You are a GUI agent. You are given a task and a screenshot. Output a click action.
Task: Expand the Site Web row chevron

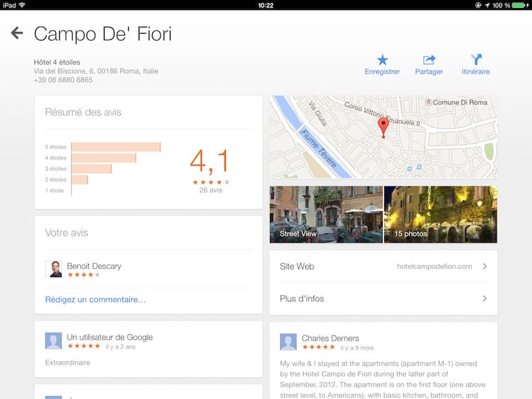coord(485,266)
